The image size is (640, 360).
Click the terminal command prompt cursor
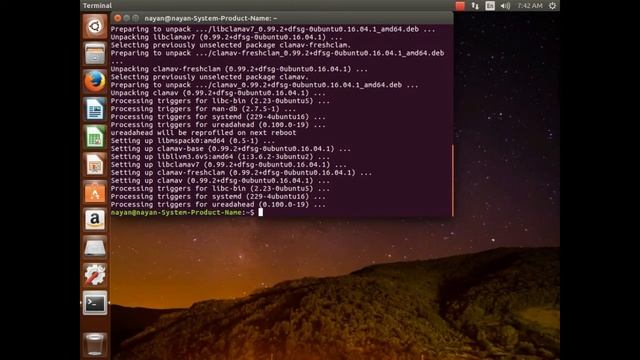click(x=260, y=212)
